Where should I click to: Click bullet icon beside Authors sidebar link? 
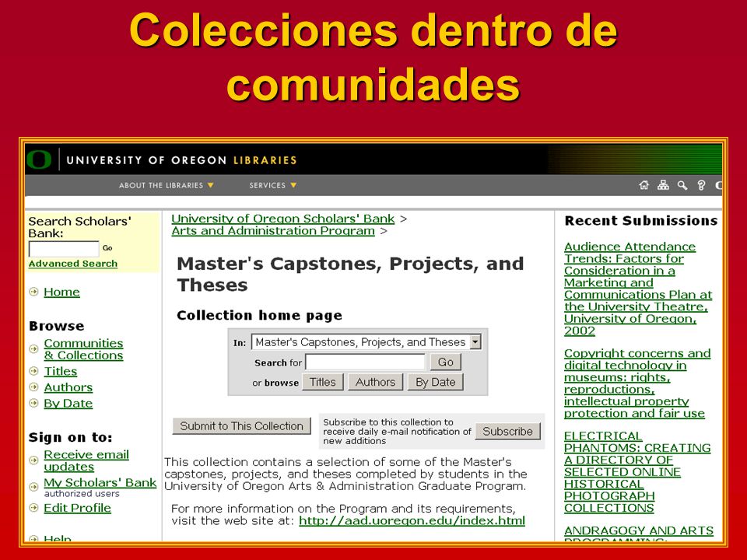pyautogui.click(x=33, y=387)
